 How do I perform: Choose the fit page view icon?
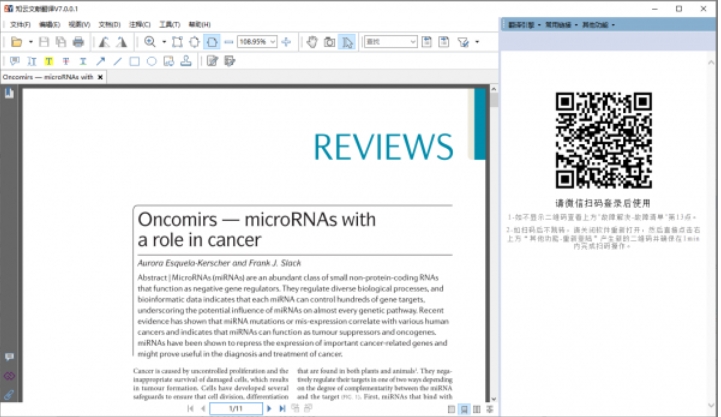click(195, 42)
